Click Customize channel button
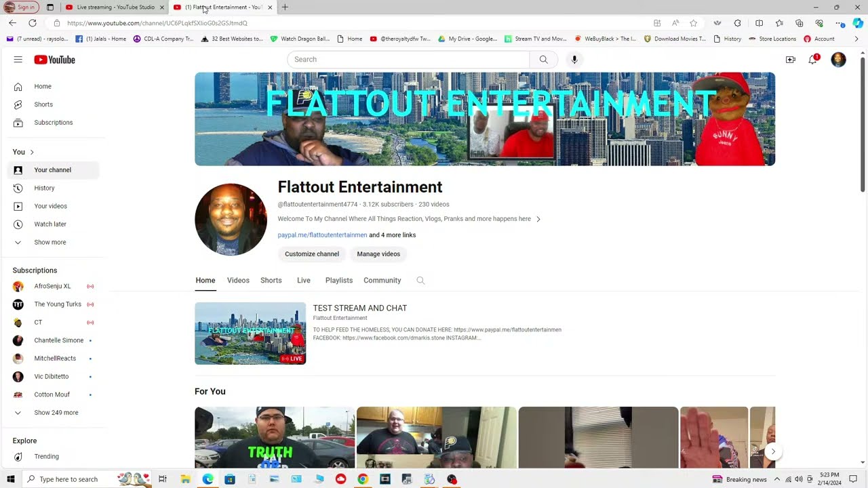This screenshot has width=868, height=488. pos(312,254)
